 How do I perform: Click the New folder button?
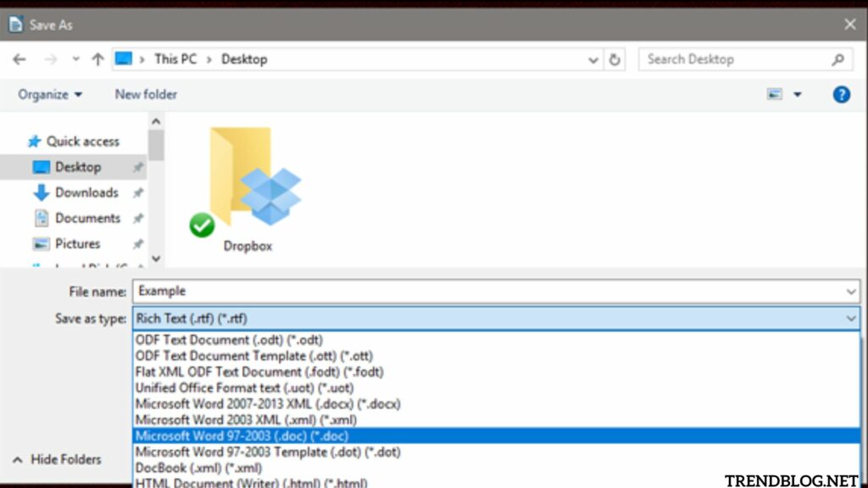(146, 95)
